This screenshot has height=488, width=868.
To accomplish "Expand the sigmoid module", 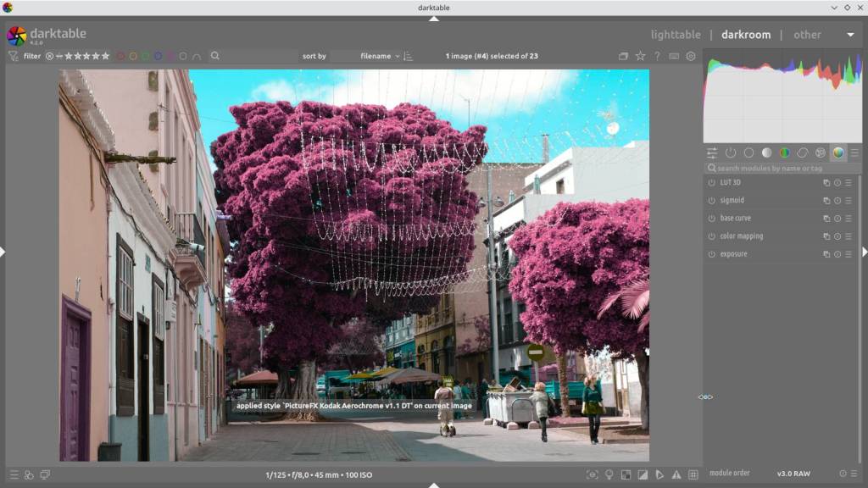I will pos(732,200).
